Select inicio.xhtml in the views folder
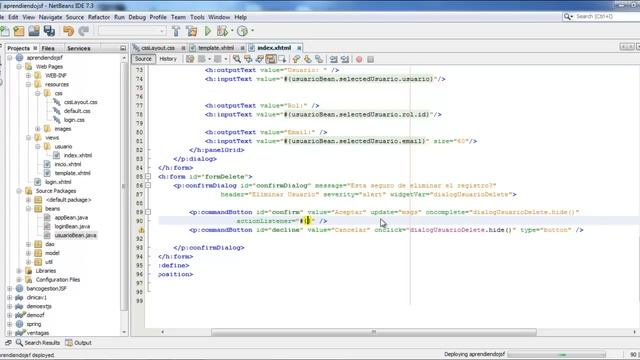Image resolution: width=640 pixels, height=360 pixels. 68,164
